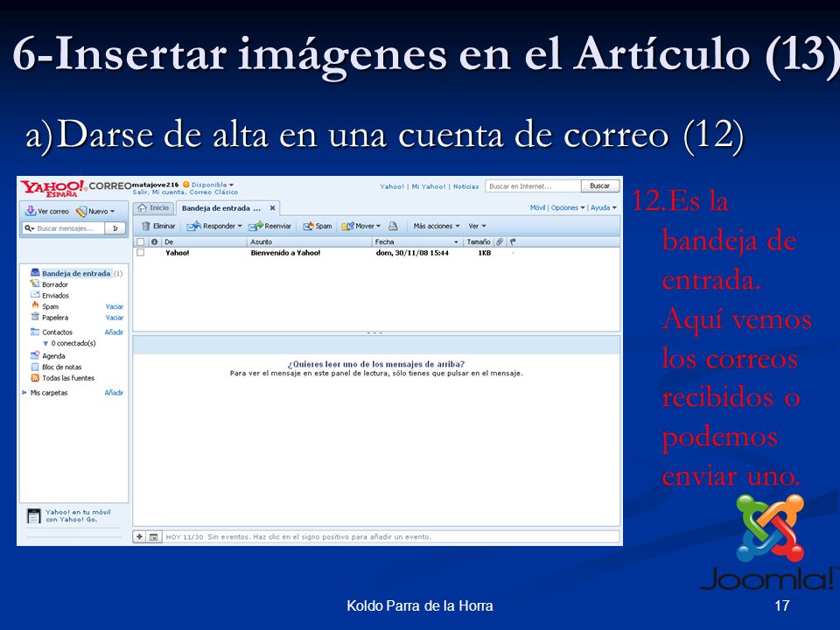Click the reading pane resize handle dots

[x=374, y=333]
